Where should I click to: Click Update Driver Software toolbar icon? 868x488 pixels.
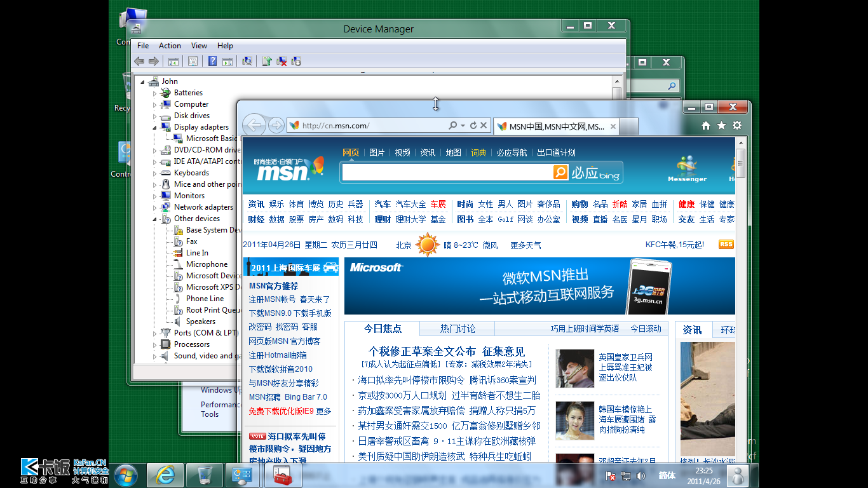point(267,62)
